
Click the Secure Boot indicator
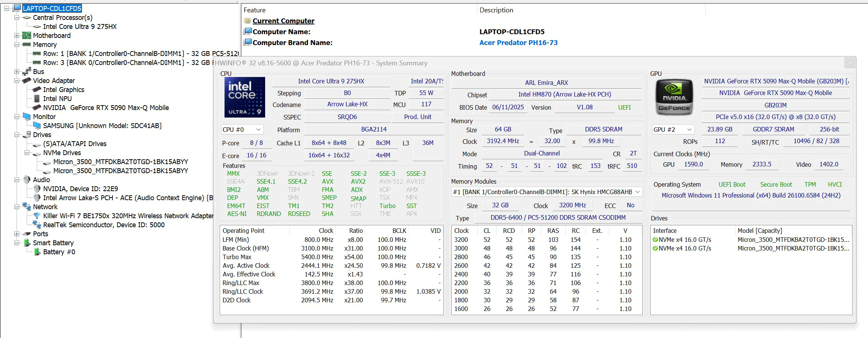pos(776,184)
